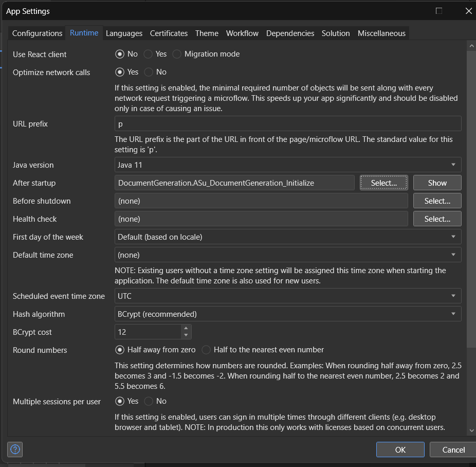Open the Certificates tab
Screen dimensions: 476x467
coord(169,33)
